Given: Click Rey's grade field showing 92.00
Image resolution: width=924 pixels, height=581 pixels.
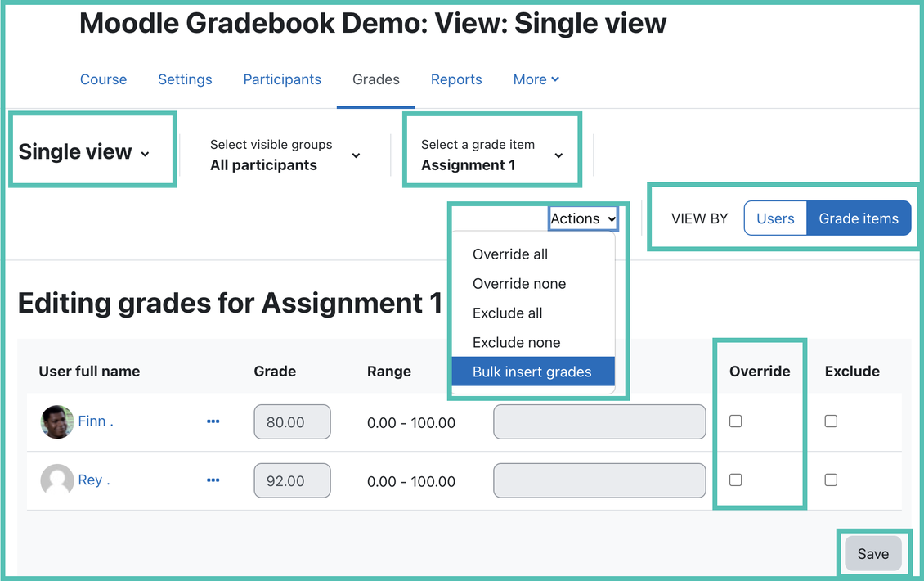Looking at the screenshot, I should tap(292, 480).
